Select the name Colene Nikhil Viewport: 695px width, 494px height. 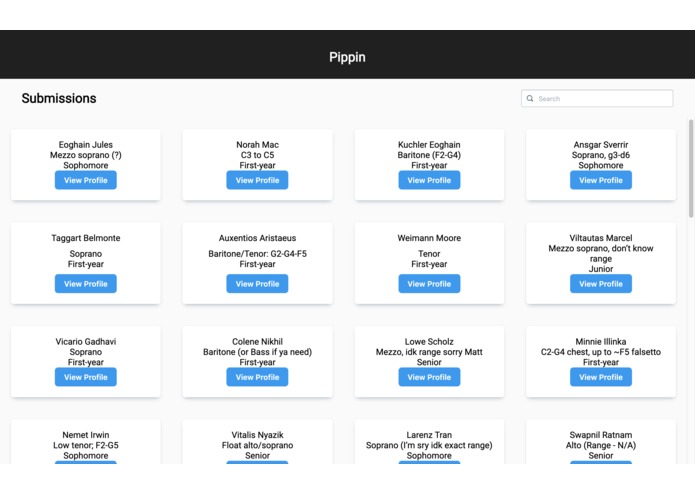(x=257, y=342)
